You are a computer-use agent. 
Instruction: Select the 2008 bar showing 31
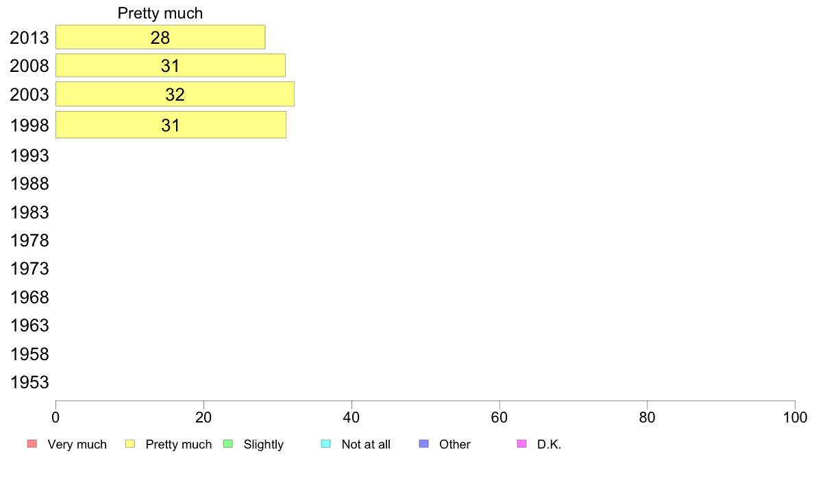[171, 66]
